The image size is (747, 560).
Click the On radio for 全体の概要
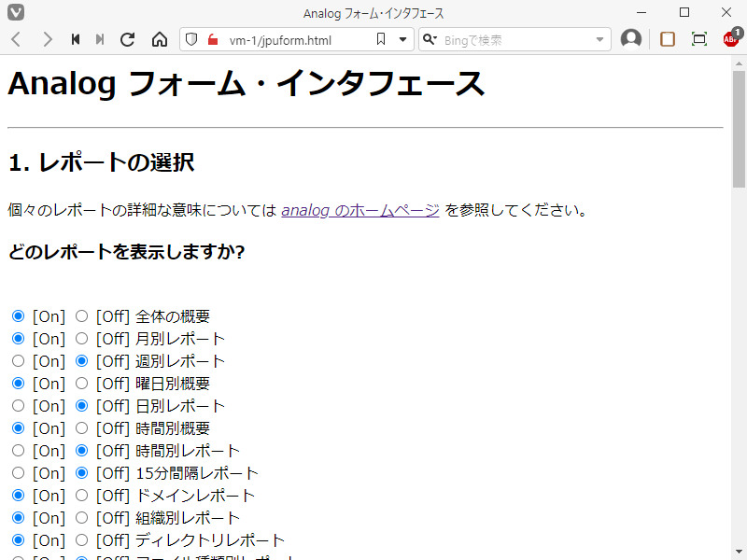[18, 316]
